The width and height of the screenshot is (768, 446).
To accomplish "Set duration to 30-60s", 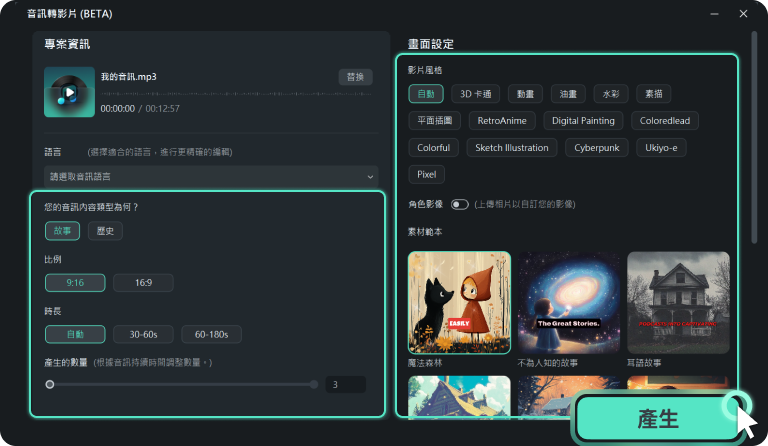I will click(x=143, y=334).
